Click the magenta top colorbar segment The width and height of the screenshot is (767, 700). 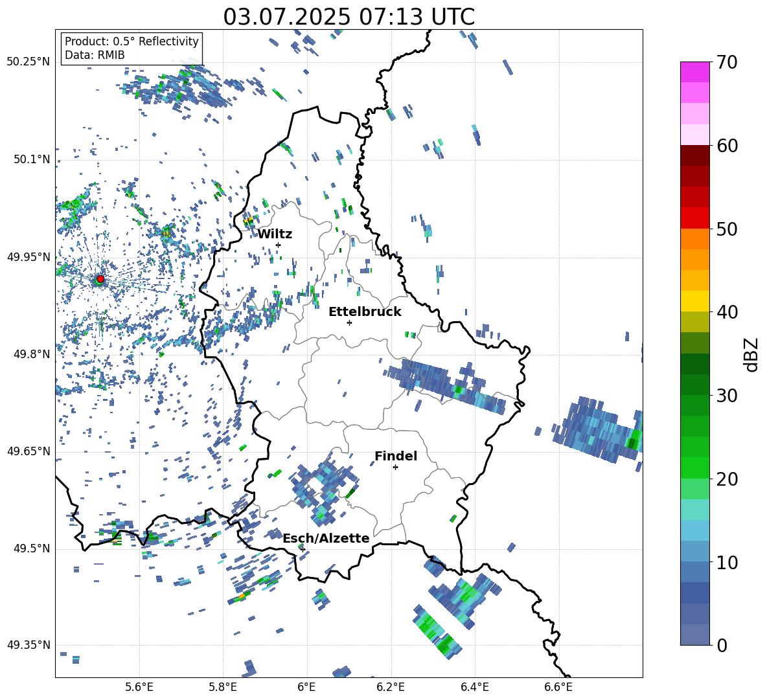694,72
